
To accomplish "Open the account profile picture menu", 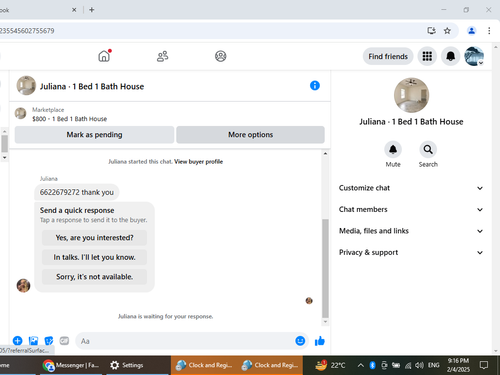I will point(474,56).
